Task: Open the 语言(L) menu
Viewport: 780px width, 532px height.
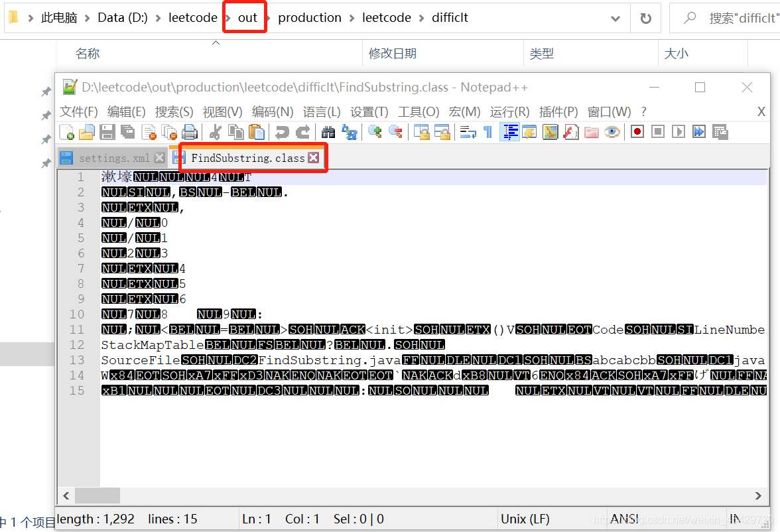Action: (x=322, y=111)
